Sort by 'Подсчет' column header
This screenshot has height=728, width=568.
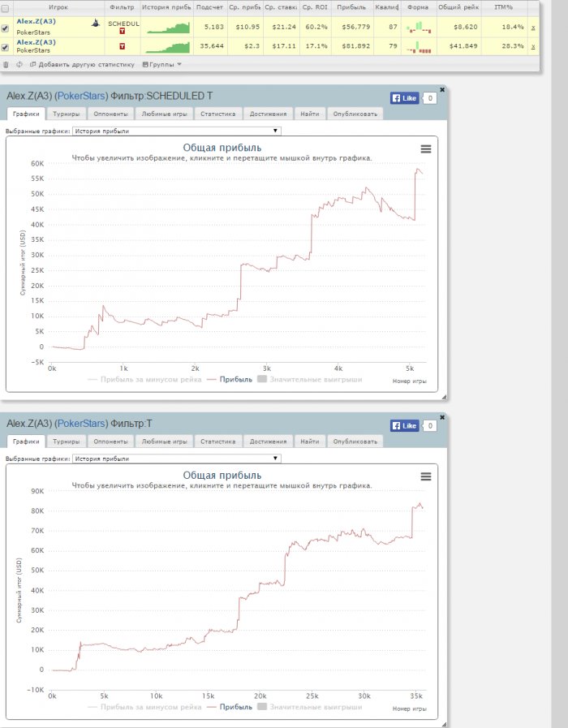click(x=209, y=7)
